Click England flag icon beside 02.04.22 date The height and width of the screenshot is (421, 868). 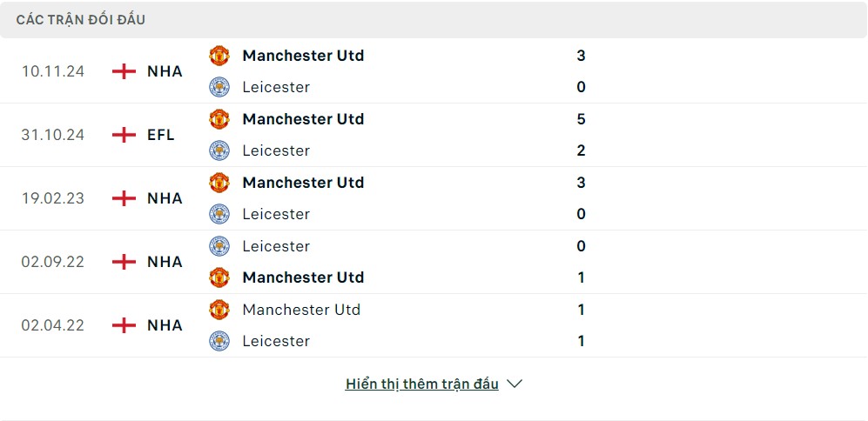pos(124,324)
